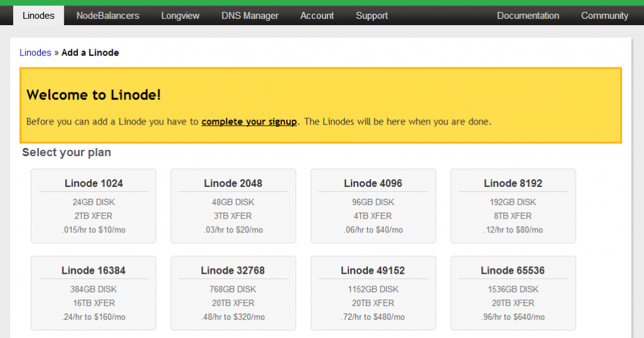
Task: Click '.72/hr to $480/mo' price text
Action: coord(373,317)
